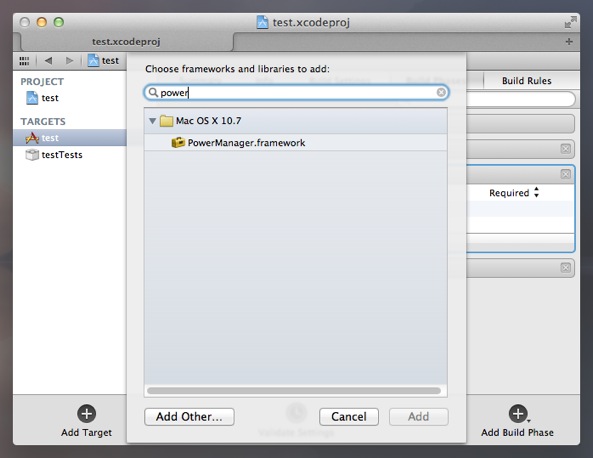Screen dimensions: 593x458
Task: Switch to the Build Rules tab
Action: (526, 81)
